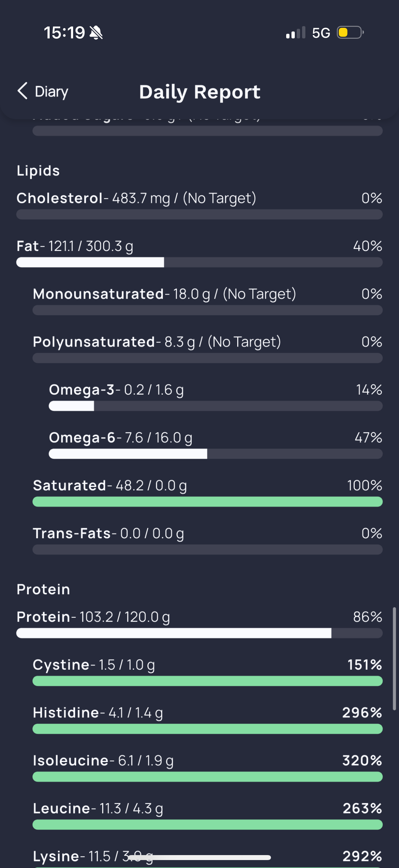Tap the Protein progress bar at 86%
The image size is (399, 868).
coord(199,633)
